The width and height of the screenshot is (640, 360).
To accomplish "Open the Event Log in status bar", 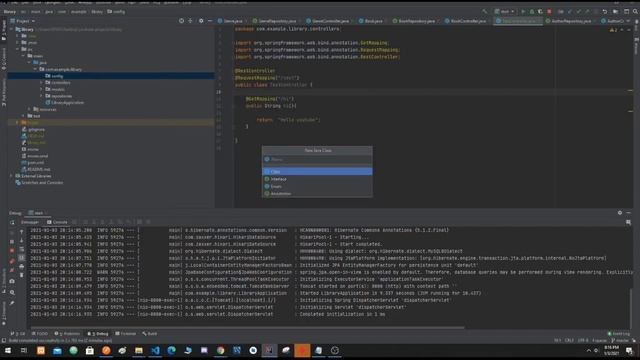I will [x=619, y=333].
